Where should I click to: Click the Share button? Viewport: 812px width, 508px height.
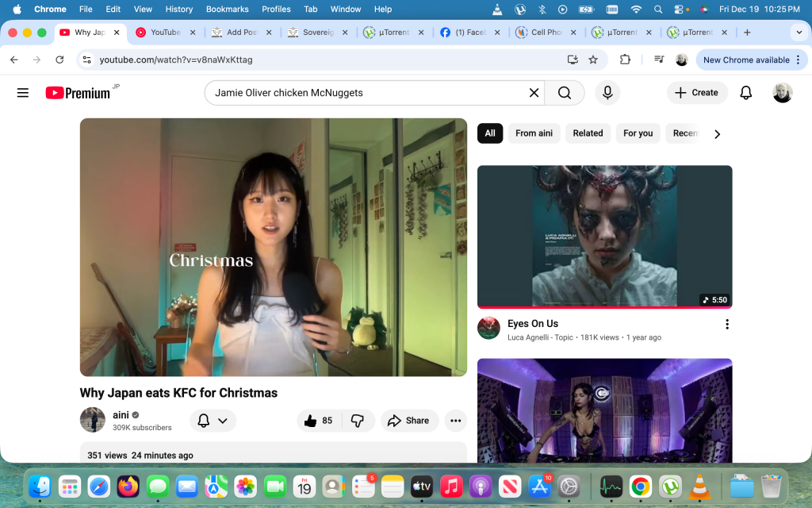[x=409, y=421]
